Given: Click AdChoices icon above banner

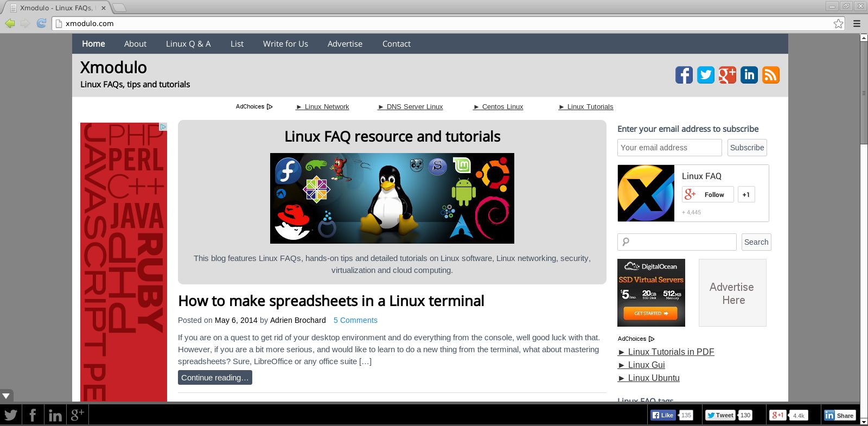Looking at the screenshot, I should [x=254, y=106].
